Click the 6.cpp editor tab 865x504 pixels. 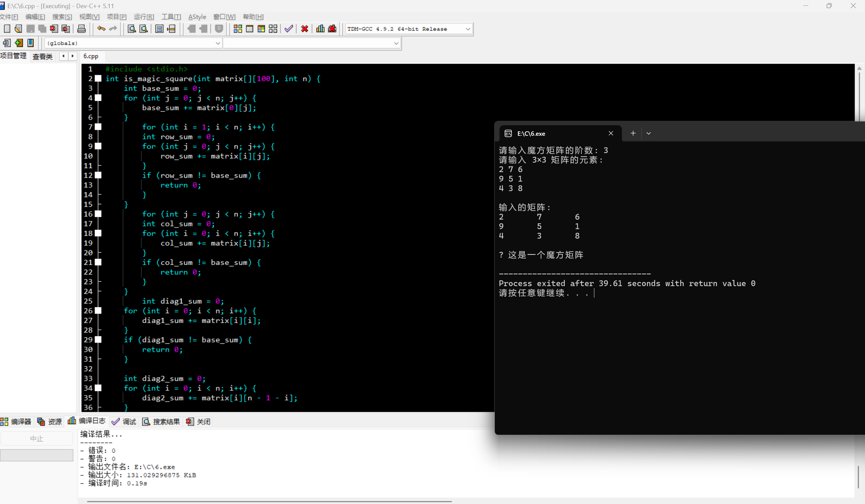(91, 56)
